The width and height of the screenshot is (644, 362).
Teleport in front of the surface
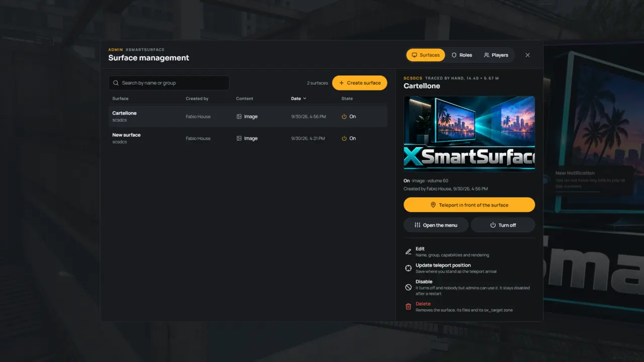(x=469, y=205)
